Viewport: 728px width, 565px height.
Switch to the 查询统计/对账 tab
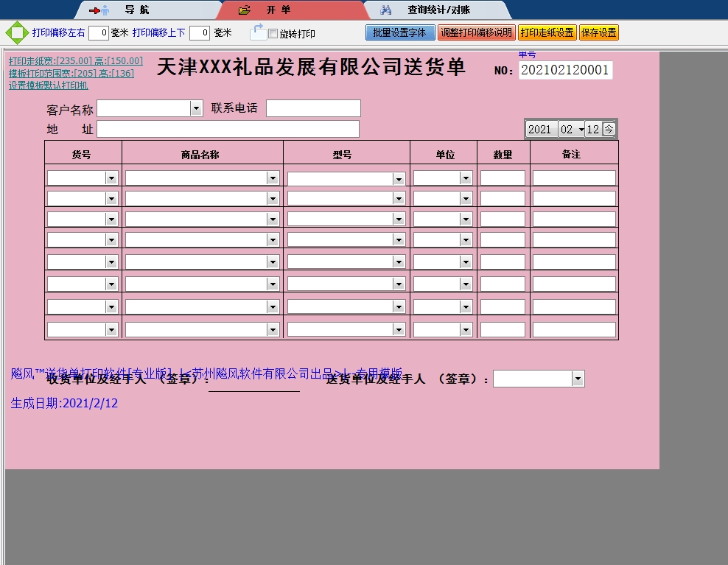[438, 10]
